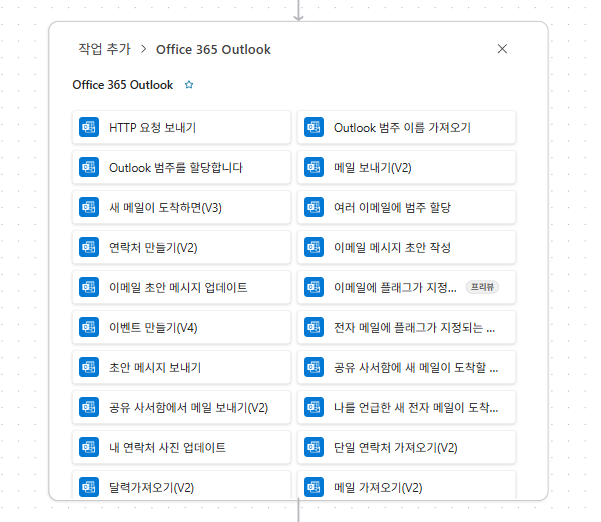This screenshot has height=522, width=601.
Task: Click the Outlook icon beside 단일 연락처 가져오기(V2)
Action: coord(314,447)
